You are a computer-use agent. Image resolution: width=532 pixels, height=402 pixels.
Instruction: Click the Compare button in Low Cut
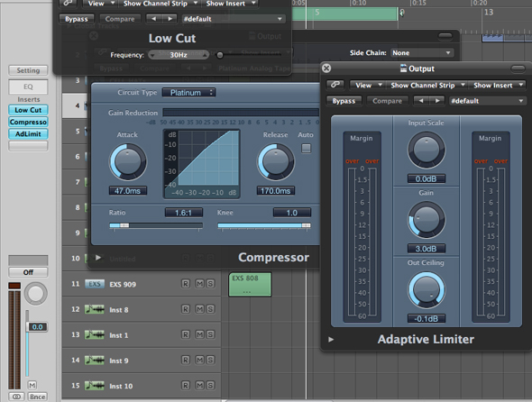coord(120,19)
